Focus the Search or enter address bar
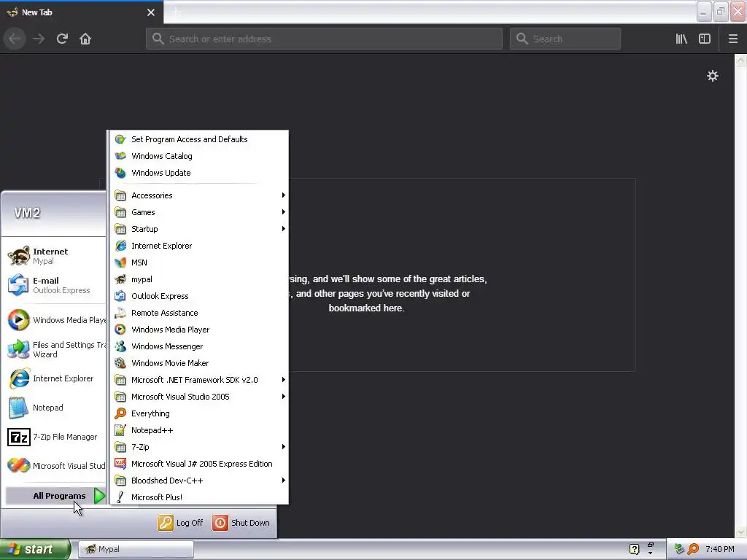747x560 pixels. (x=324, y=39)
